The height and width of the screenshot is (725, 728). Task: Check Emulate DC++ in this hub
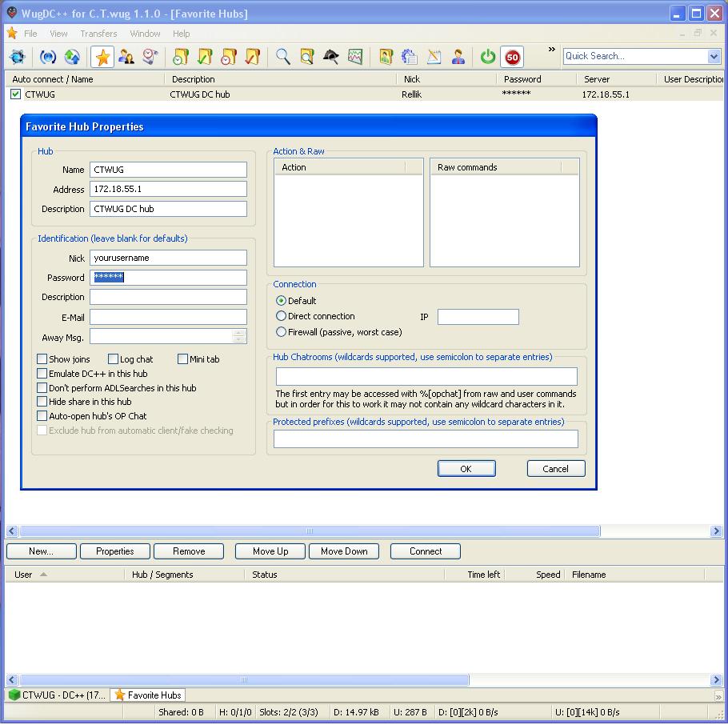coord(42,374)
